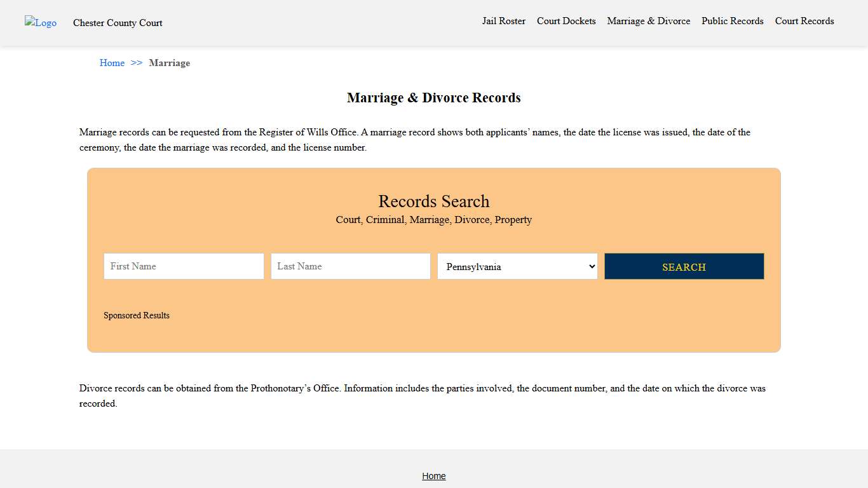Navigate to Court Dockets
The image size is (868, 488).
tap(566, 21)
